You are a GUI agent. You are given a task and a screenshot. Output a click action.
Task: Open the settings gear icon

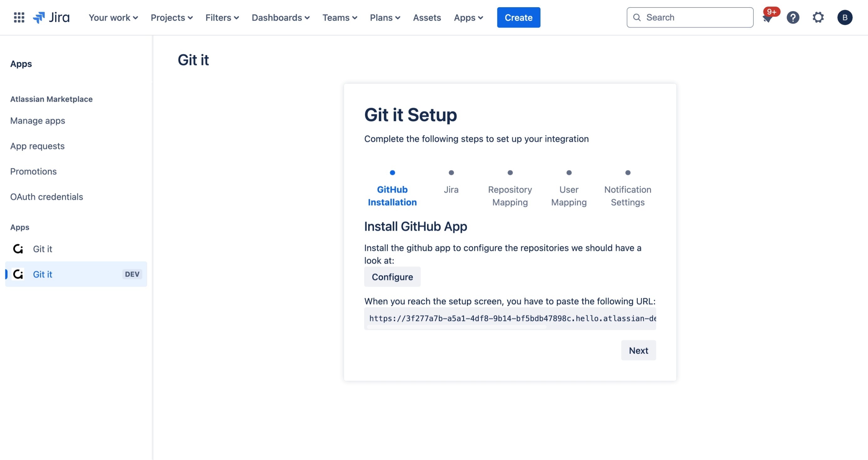[x=818, y=18]
